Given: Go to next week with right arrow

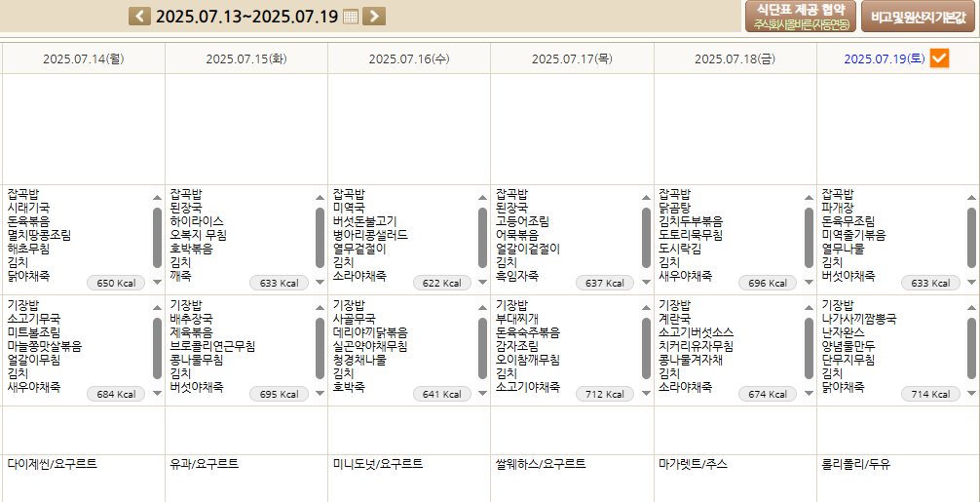Looking at the screenshot, I should coord(374,16).
